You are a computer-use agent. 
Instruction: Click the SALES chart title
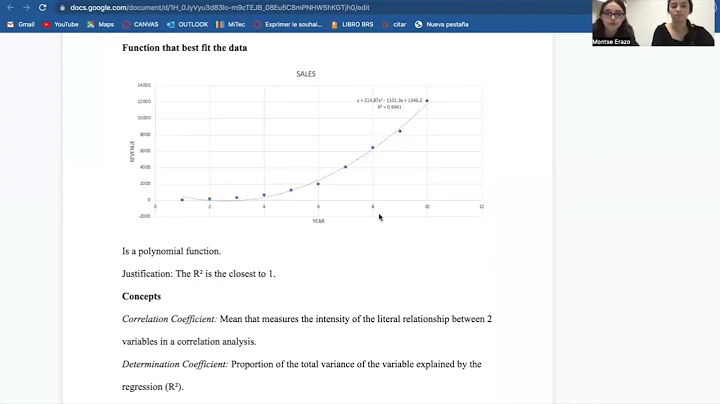coord(306,74)
